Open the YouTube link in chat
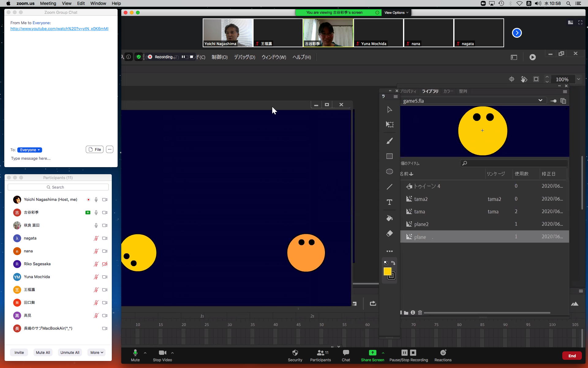Screen dimensions: 588x368 click(59, 29)
